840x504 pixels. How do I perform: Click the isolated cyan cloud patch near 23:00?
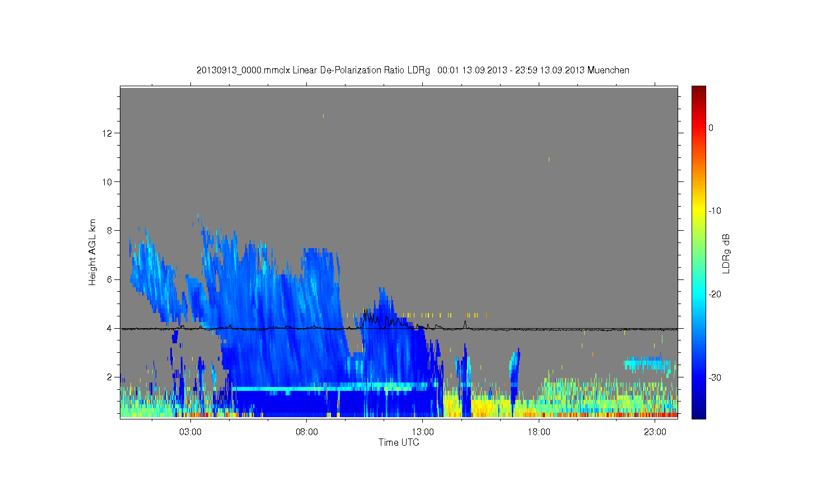coord(647,364)
